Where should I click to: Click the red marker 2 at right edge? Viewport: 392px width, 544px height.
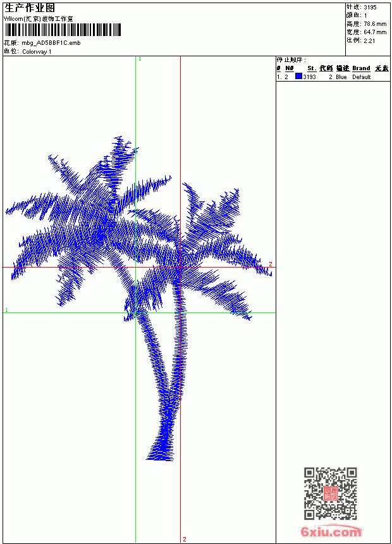tap(271, 264)
